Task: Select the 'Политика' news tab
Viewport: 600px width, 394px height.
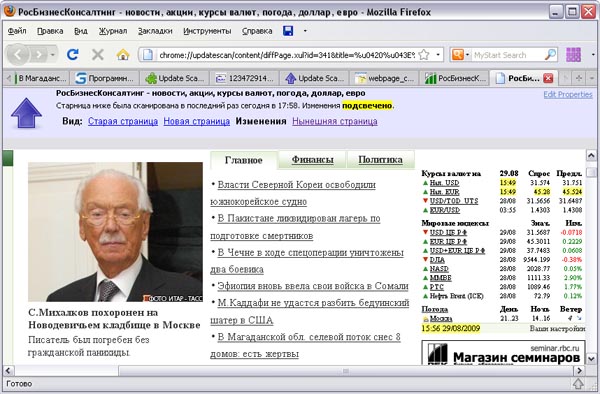Action: [380, 160]
